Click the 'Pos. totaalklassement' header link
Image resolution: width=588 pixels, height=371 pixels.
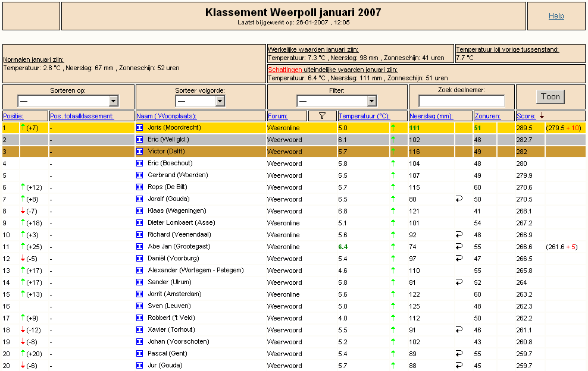(82, 116)
